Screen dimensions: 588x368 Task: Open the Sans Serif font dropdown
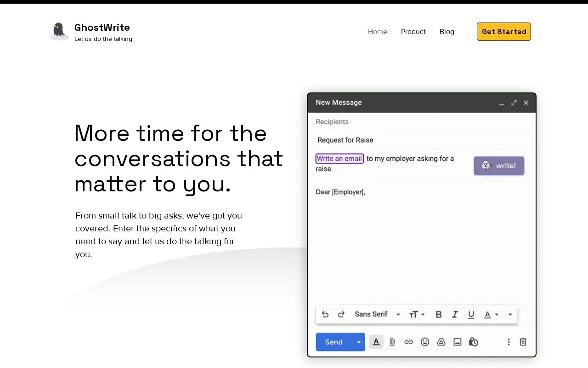pos(378,315)
